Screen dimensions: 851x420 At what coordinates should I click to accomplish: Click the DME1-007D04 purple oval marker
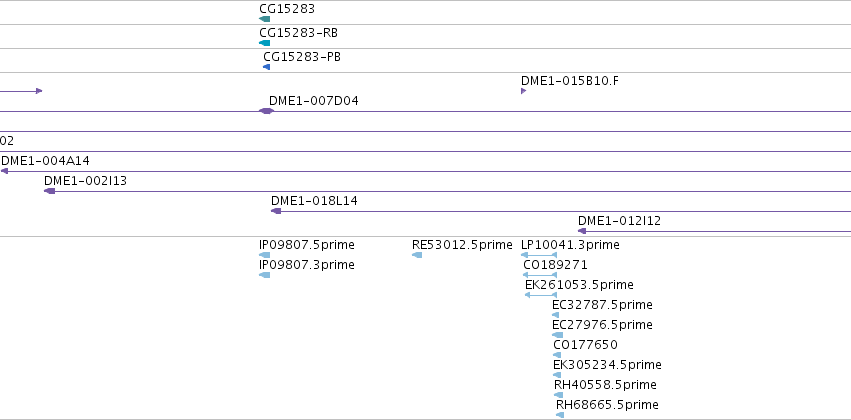click(x=266, y=111)
